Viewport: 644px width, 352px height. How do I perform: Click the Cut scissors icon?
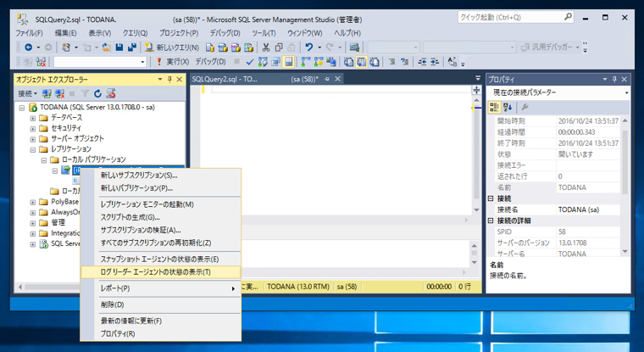pos(266,47)
